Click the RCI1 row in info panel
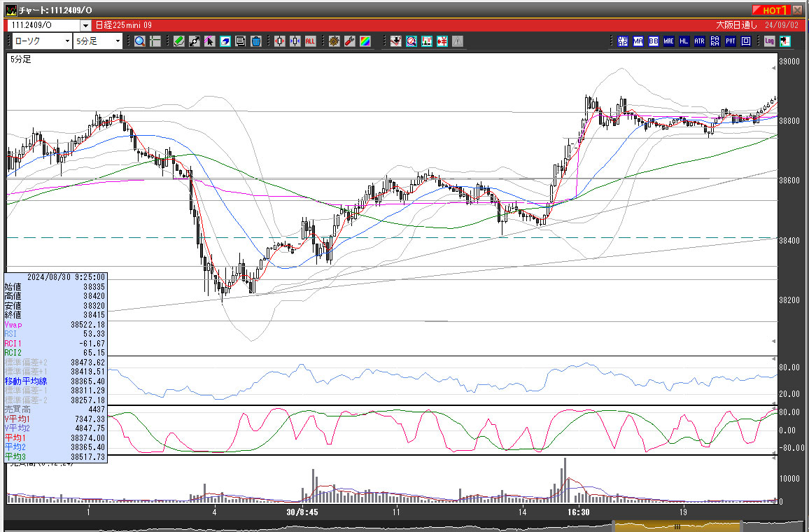The image size is (809, 532). (55, 344)
